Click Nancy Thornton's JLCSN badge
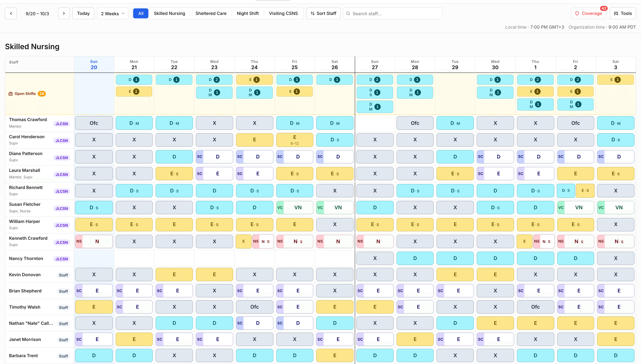641x364 pixels. click(x=62, y=259)
